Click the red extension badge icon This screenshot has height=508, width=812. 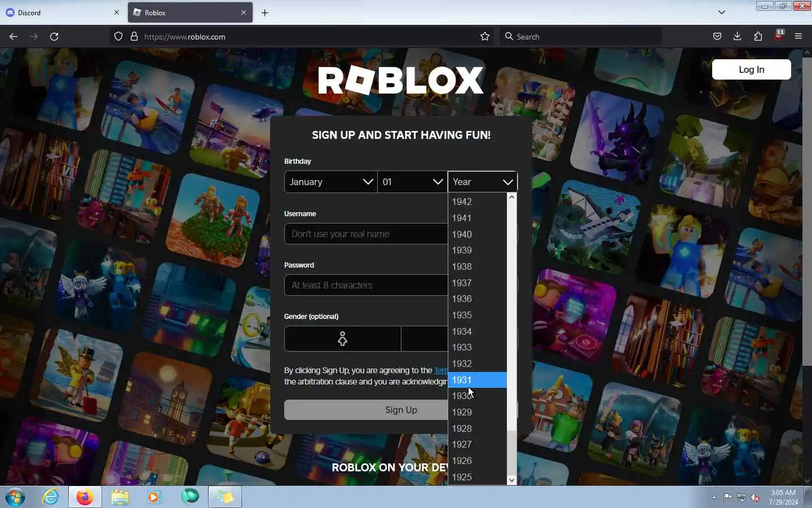779,35
